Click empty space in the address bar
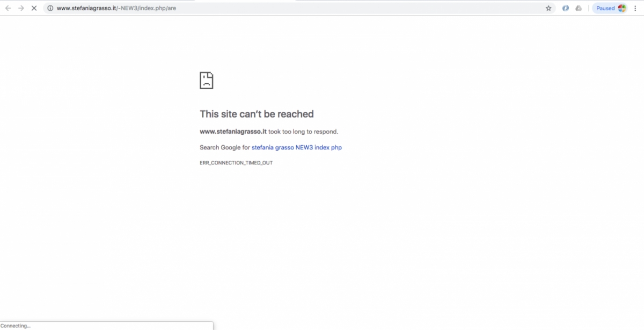 pyautogui.click(x=349, y=8)
